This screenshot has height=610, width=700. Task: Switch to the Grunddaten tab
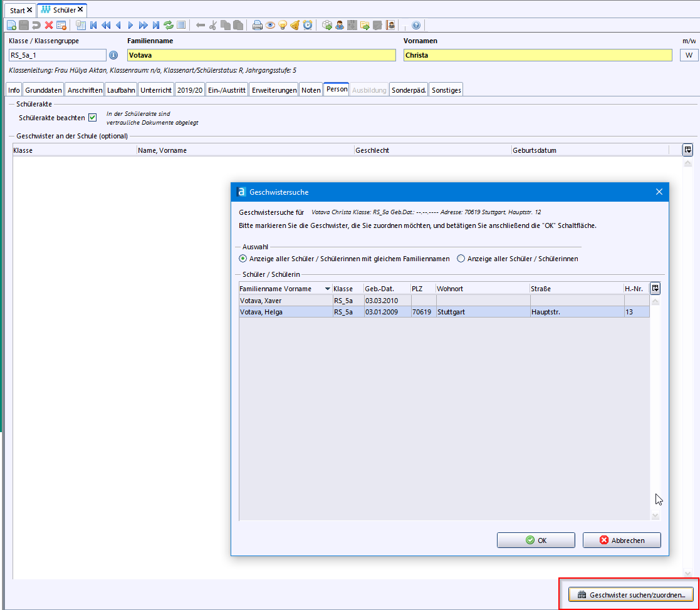(x=44, y=90)
